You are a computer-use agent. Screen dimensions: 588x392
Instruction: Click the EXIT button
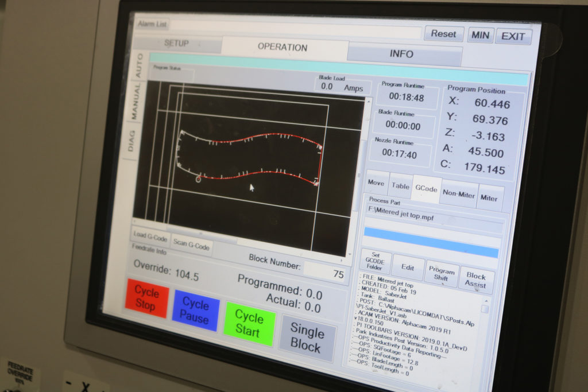click(513, 37)
